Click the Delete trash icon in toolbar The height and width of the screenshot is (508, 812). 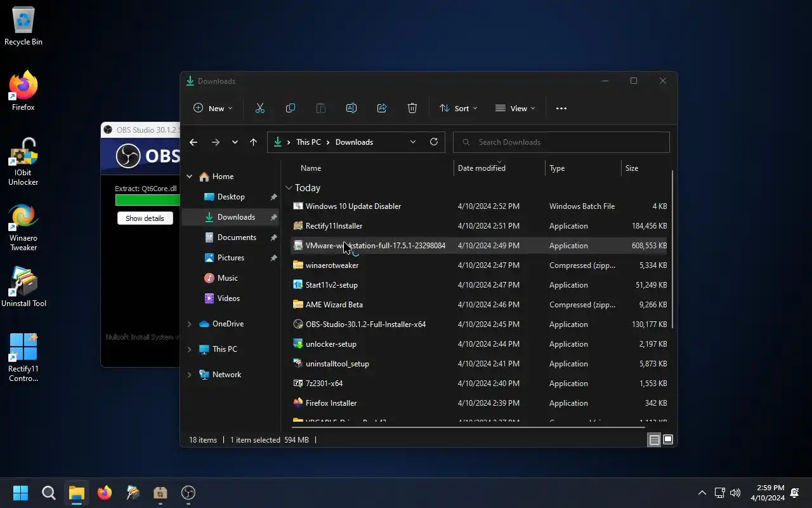click(x=412, y=109)
